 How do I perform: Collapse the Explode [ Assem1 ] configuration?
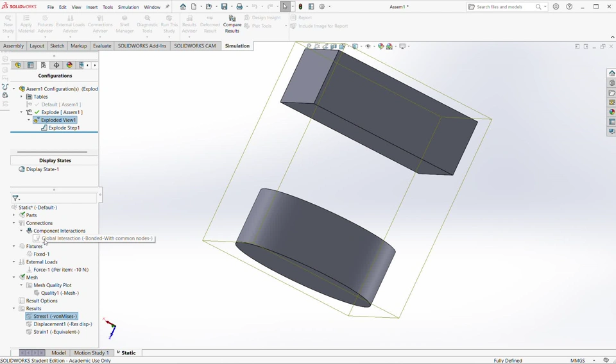[x=21, y=112]
